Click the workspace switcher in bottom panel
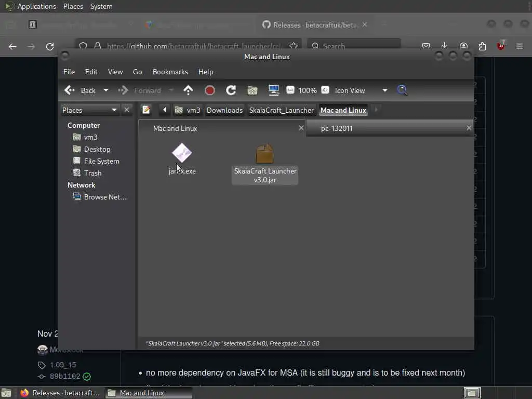 point(472,393)
